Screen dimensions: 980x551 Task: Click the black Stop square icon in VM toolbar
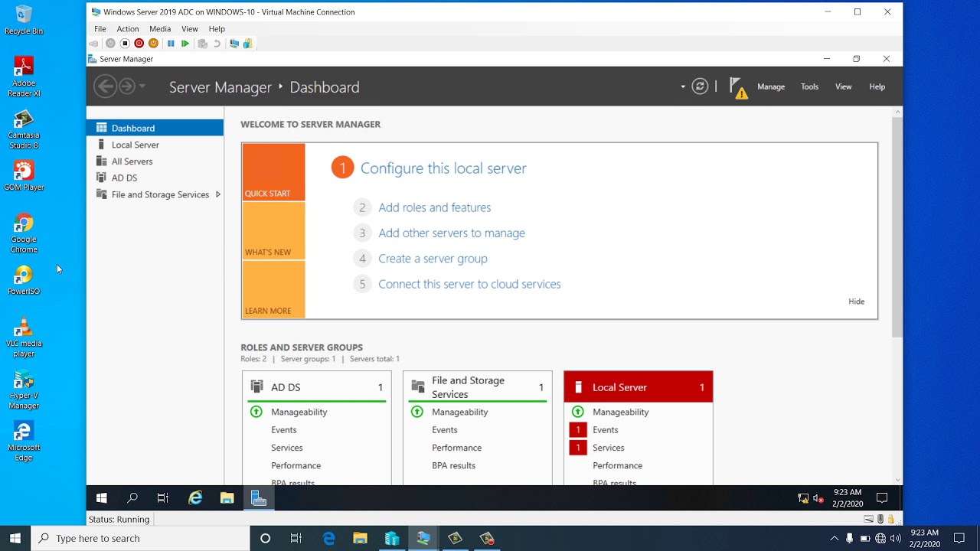pos(125,44)
